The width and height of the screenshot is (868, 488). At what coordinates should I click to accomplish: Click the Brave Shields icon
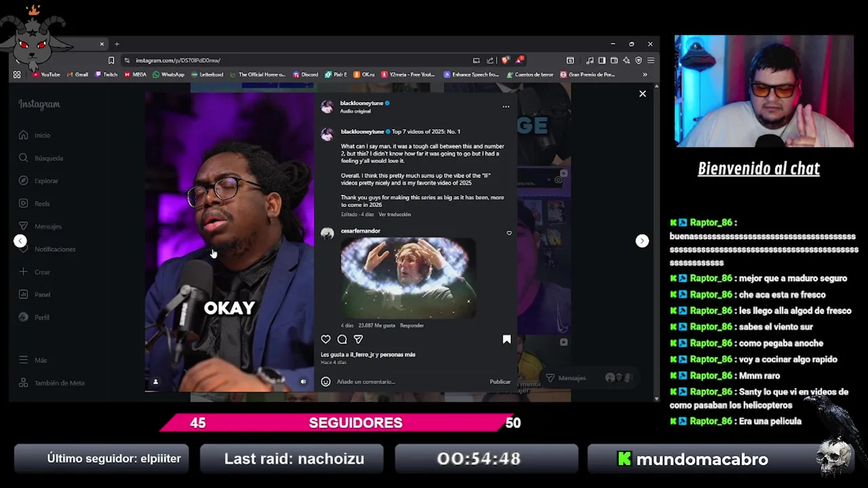[x=505, y=60]
